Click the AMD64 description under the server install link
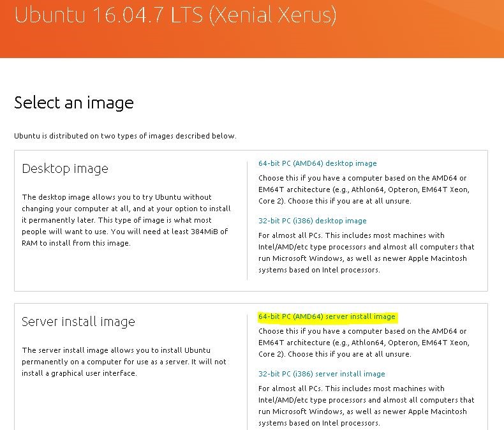 tap(363, 343)
